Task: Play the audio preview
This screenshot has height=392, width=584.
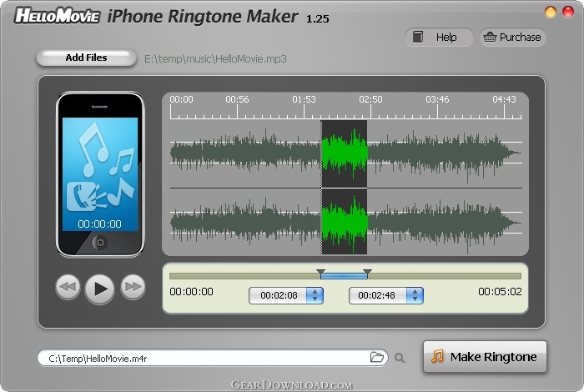Action: click(x=99, y=289)
